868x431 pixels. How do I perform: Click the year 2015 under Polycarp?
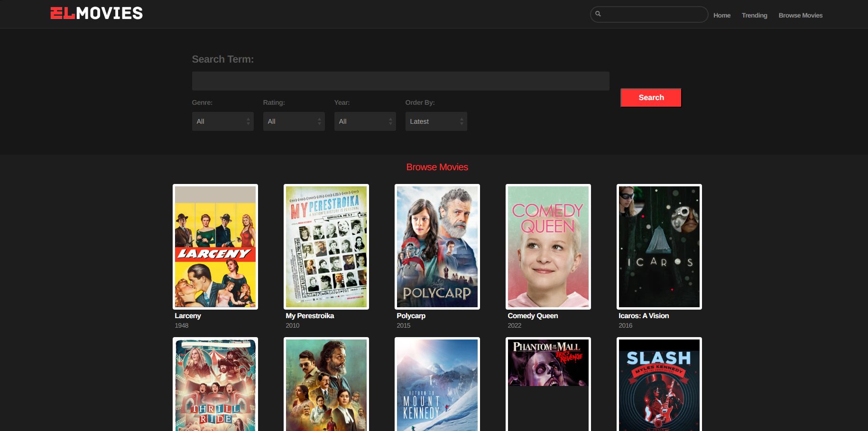click(x=404, y=325)
